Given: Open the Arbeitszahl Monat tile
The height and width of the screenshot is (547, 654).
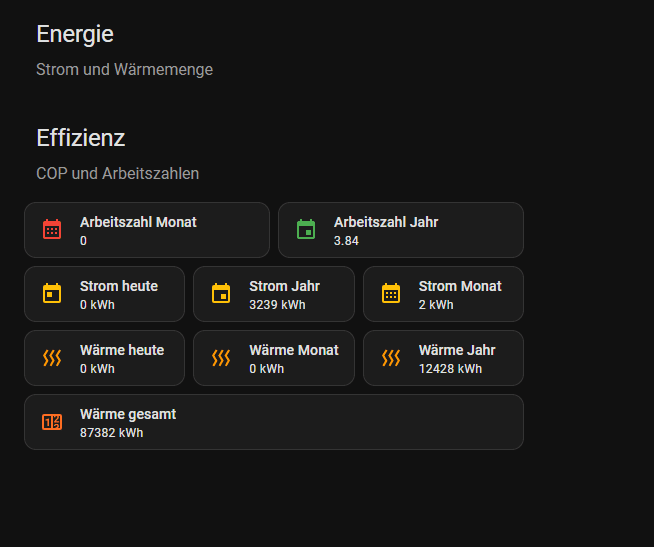Looking at the screenshot, I should tap(147, 230).
